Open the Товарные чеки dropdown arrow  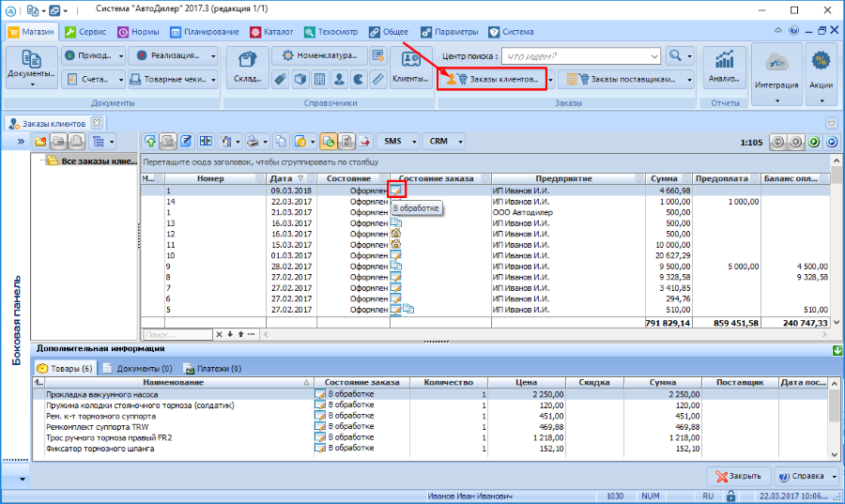[213, 80]
